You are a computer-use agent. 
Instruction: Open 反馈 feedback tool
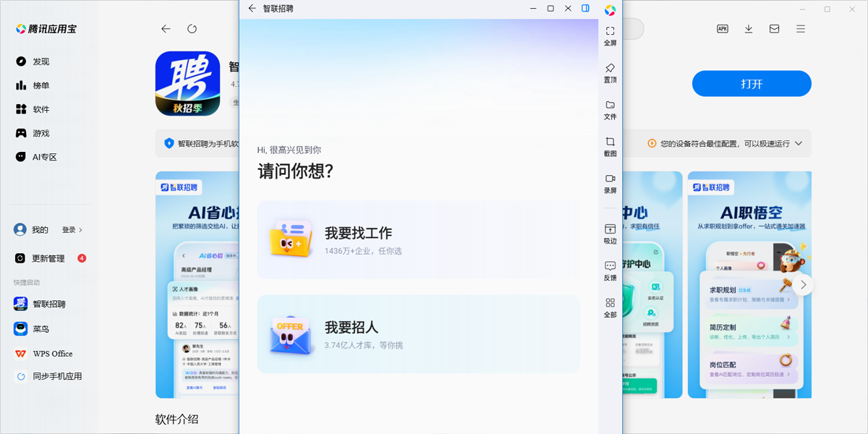coord(610,271)
